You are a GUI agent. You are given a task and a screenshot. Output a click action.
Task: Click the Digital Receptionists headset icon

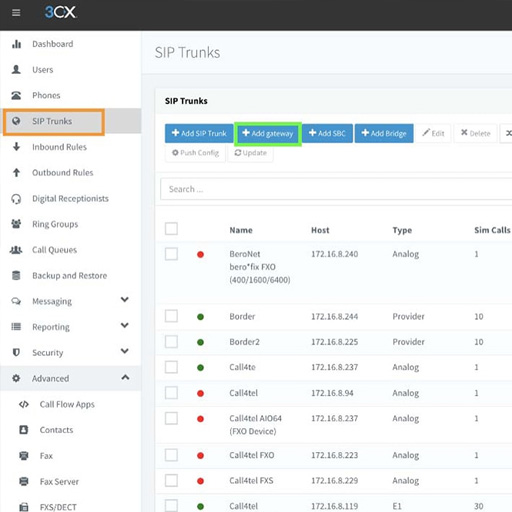(16, 199)
